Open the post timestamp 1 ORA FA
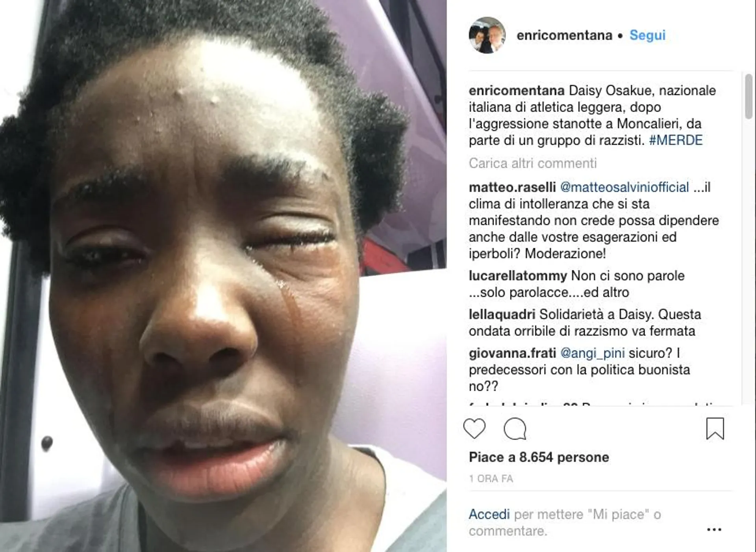This screenshot has width=756, height=552. click(491, 479)
